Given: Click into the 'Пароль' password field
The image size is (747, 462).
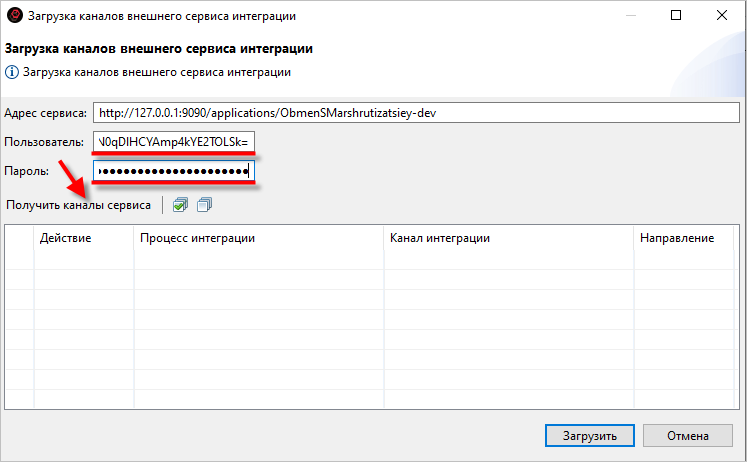Looking at the screenshot, I should pyautogui.click(x=174, y=171).
